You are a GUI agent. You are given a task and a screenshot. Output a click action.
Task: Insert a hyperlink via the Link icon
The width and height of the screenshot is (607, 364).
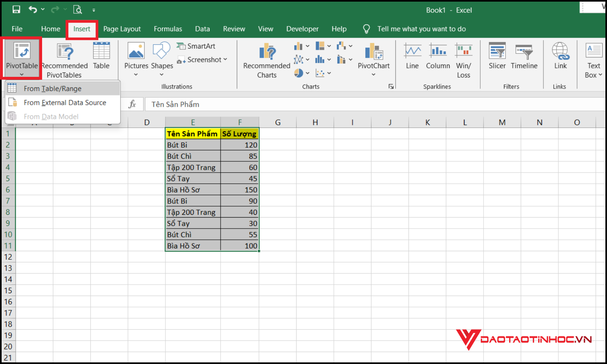[560, 57]
